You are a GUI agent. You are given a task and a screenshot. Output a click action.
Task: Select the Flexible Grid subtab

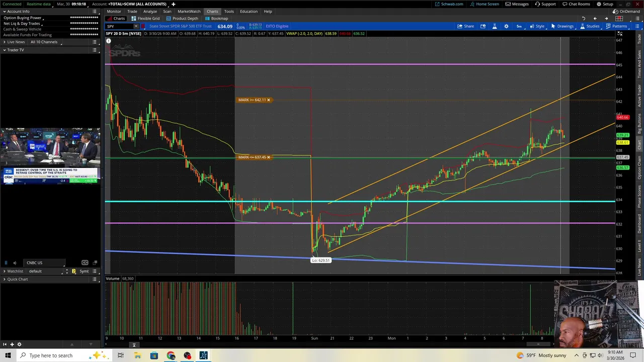pos(145,19)
